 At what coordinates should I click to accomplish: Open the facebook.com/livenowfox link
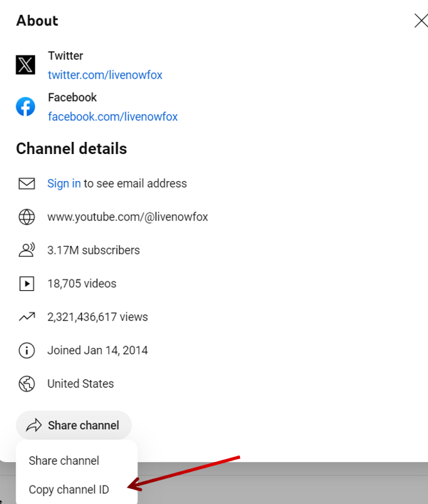[113, 116]
